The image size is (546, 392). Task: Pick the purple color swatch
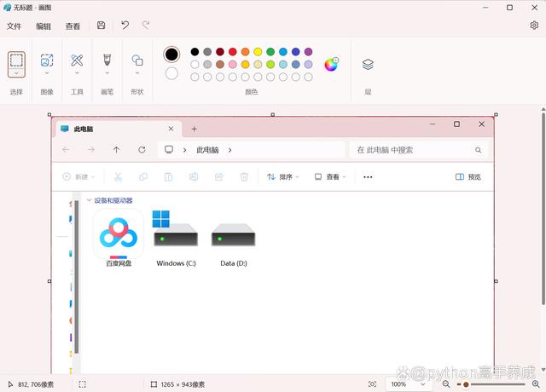308,52
